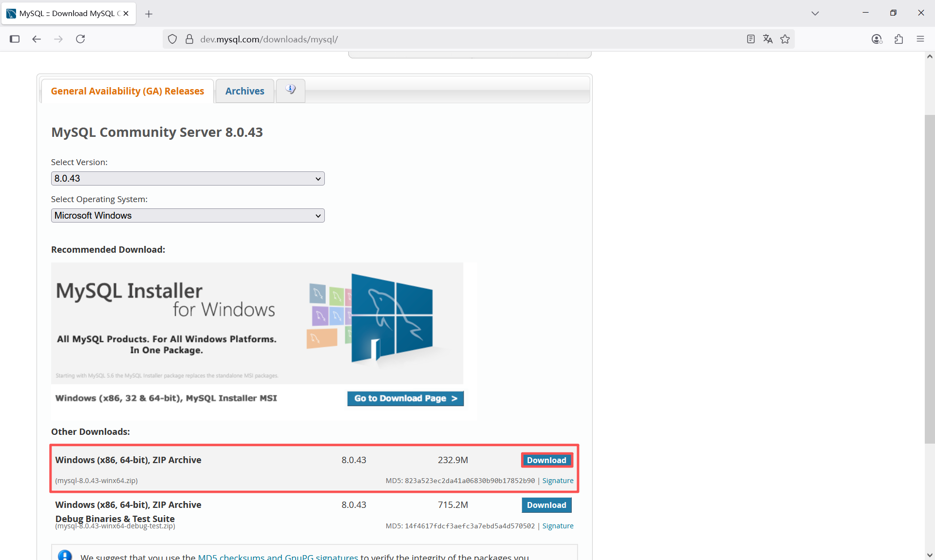Open the extensions puzzle icon
The width and height of the screenshot is (935, 560).
click(x=898, y=39)
